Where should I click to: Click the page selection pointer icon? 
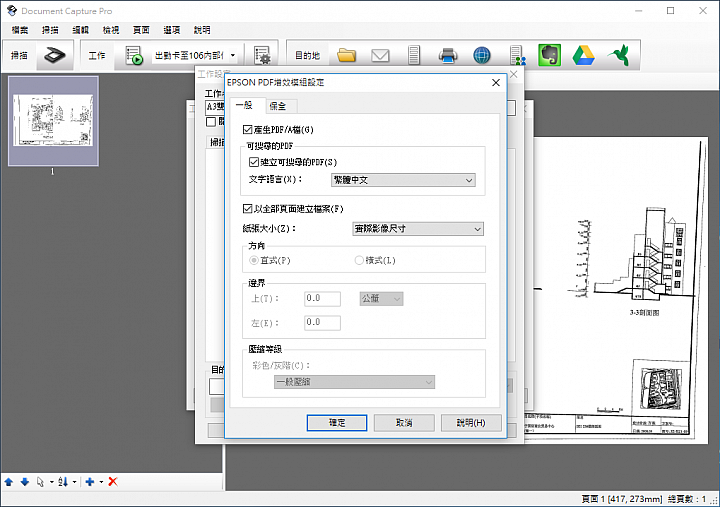pos(40,482)
